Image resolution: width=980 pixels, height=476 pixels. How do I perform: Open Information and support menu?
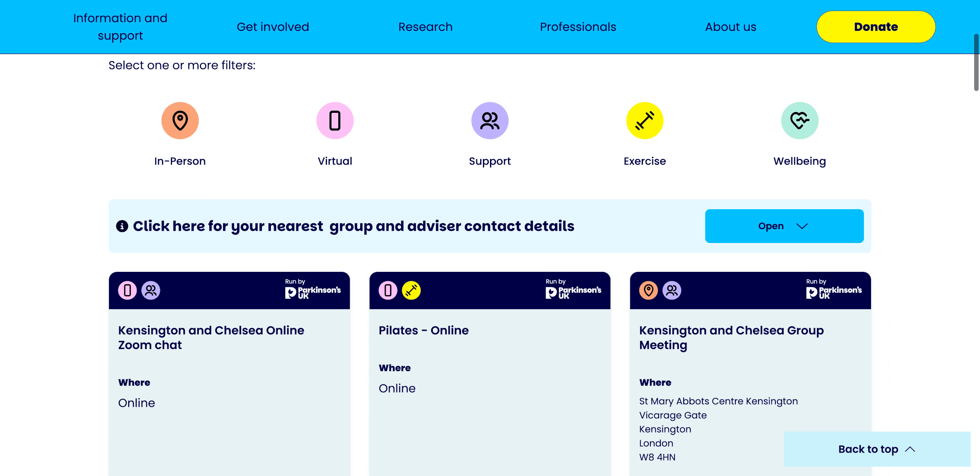coord(120,27)
